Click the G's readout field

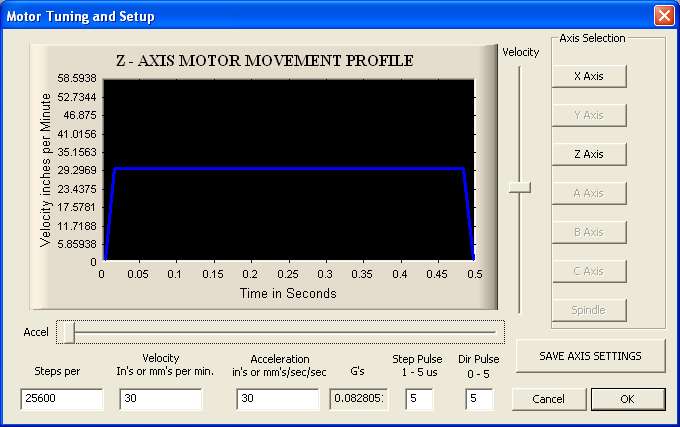358,398
